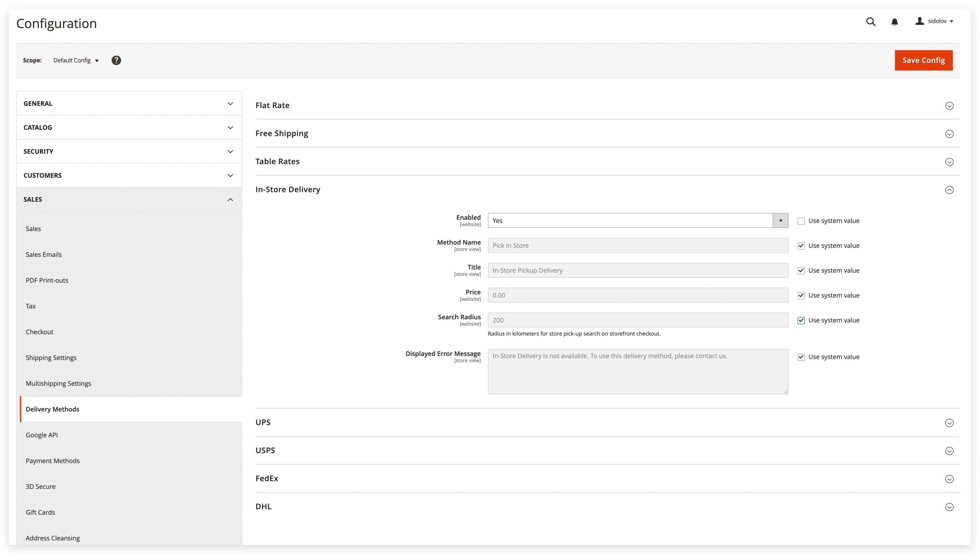Open the Address Cleansing settings item
This screenshot has height=554, width=980.
pos(53,538)
